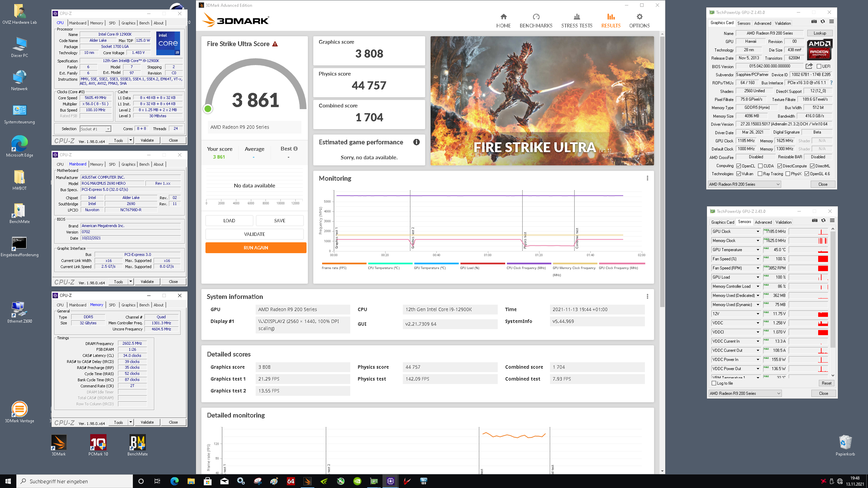
Task: Open the BENCHMARKS section in 3DMark
Action: pos(536,21)
